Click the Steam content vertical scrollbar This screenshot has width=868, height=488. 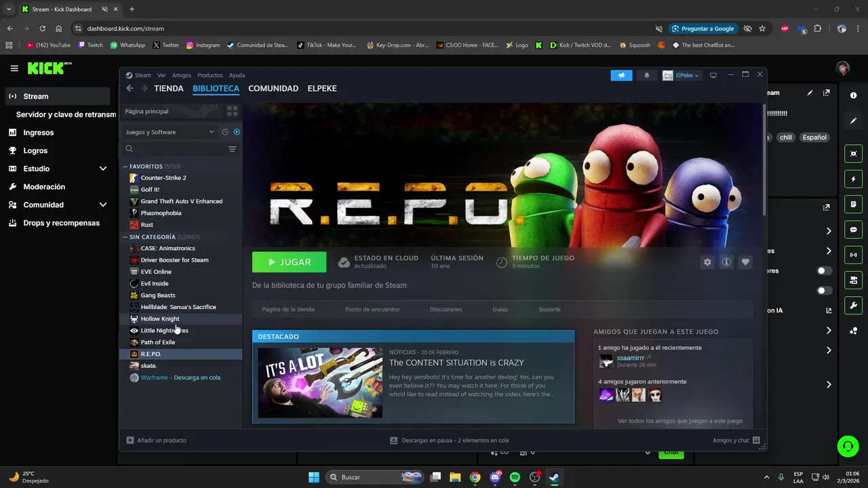(x=765, y=159)
